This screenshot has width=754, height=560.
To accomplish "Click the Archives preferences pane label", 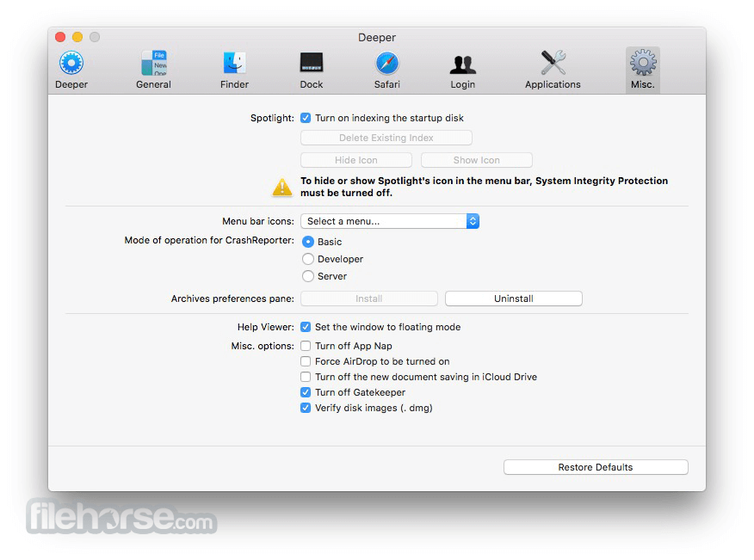I will tap(232, 299).
